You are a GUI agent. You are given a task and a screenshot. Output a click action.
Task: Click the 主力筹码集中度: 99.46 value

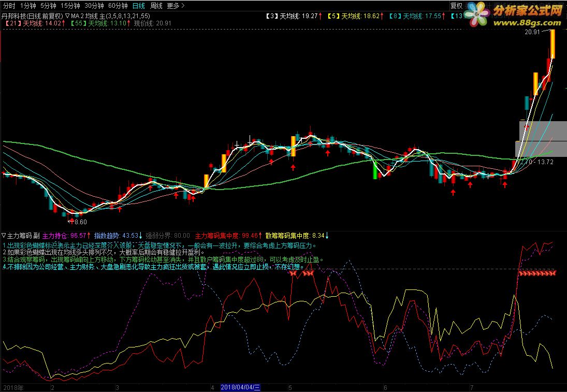tap(228, 236)
